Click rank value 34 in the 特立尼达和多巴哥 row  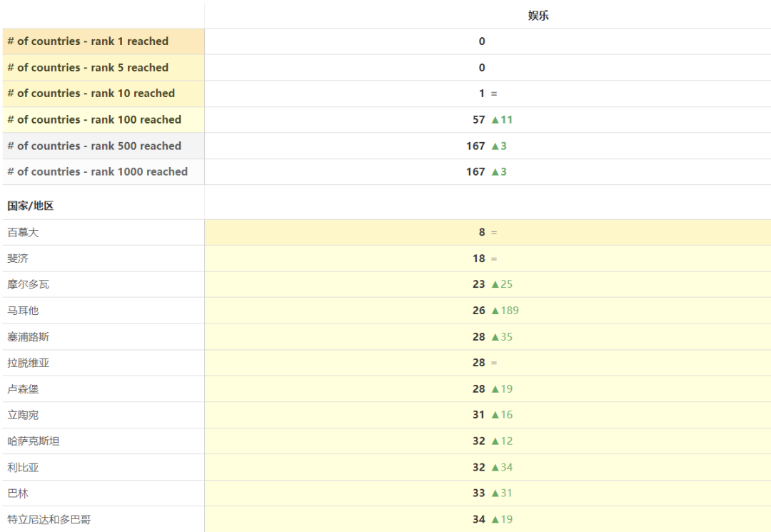coord(479,519)
